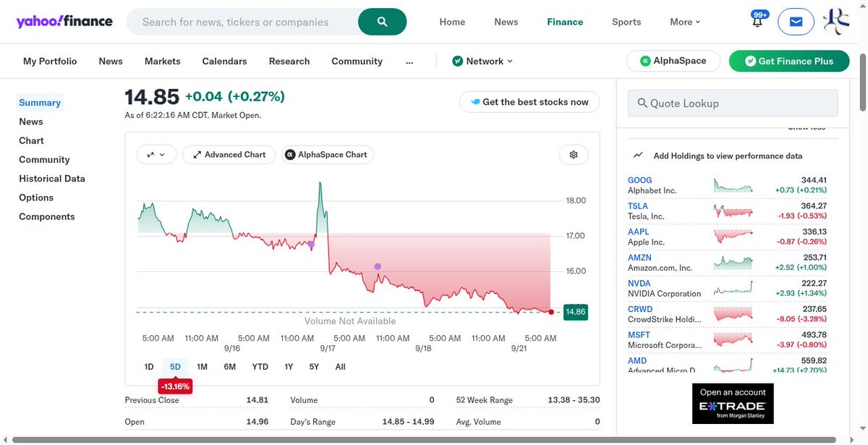Select News in left sidebar
This screenshot has width=868, height=445.
(31, 122)
